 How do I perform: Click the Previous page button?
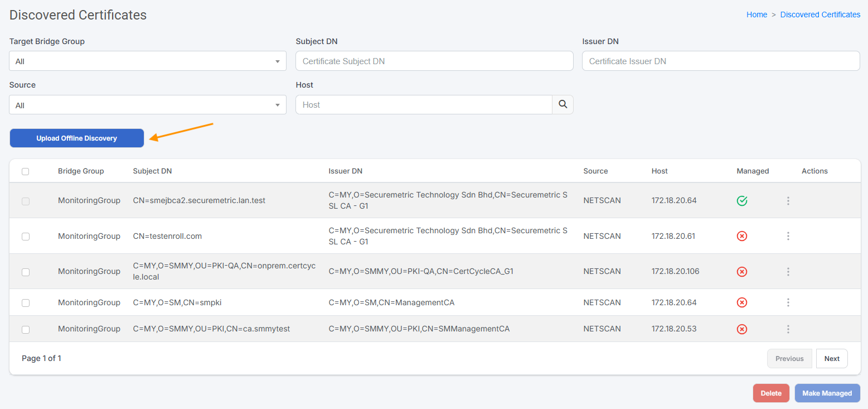coord(789,359)
